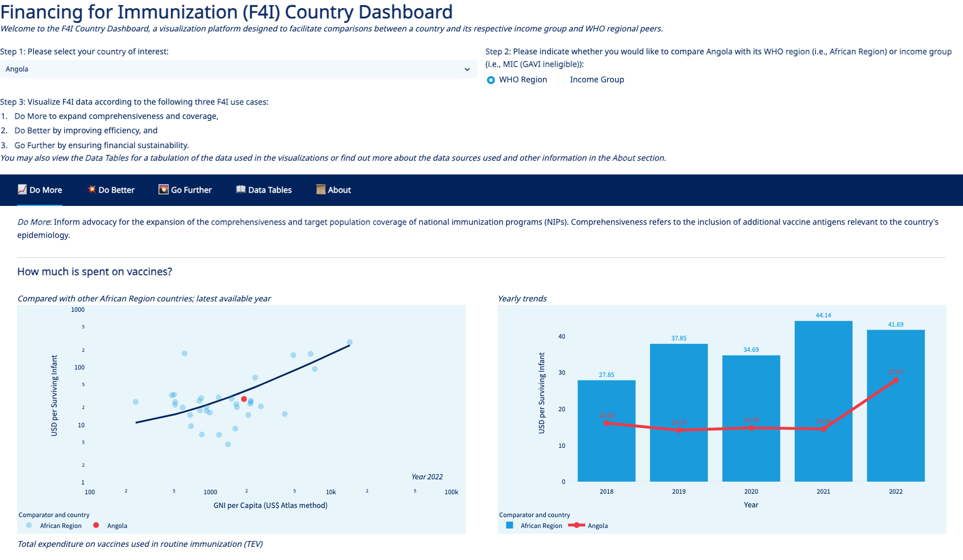This screenshot has width=963, height=560.
Task: Click the 2021 bar in the yearly trends chart
Action: pyautogui.click(x=823, y=400)
